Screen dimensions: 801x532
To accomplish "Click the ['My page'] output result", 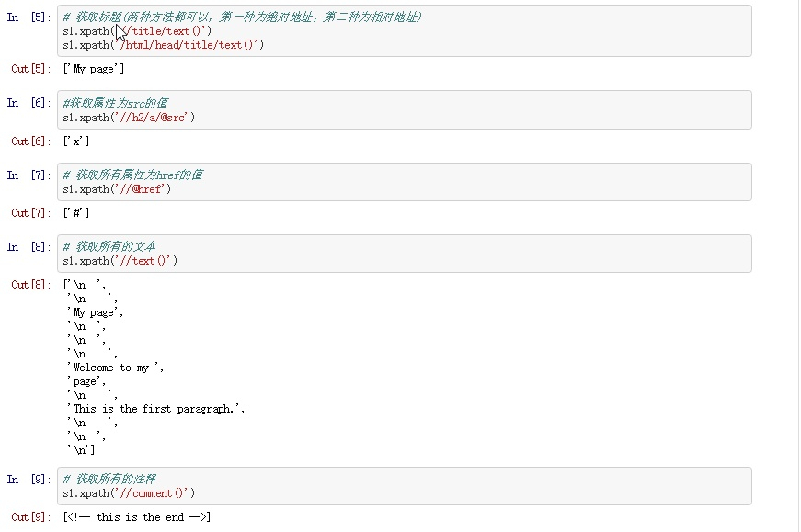I will [x=94, y=69].
